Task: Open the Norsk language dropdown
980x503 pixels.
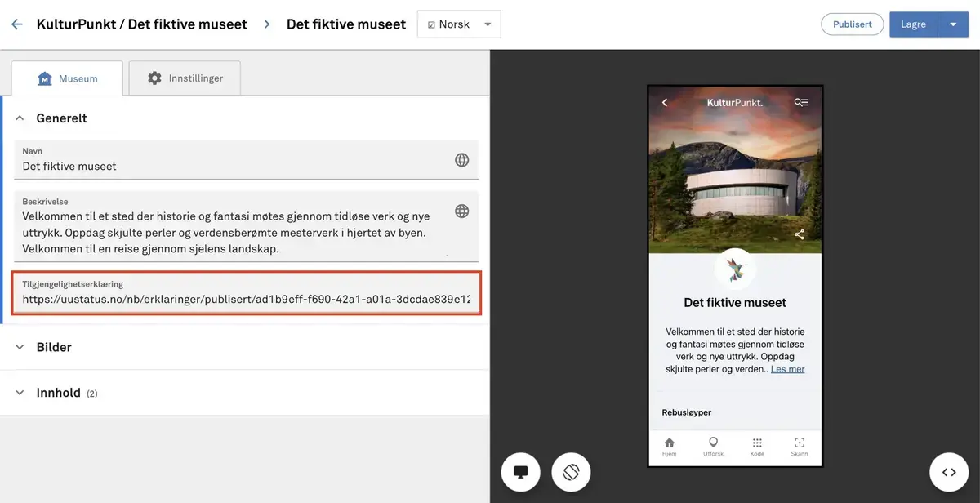Action: coord(459,24)
